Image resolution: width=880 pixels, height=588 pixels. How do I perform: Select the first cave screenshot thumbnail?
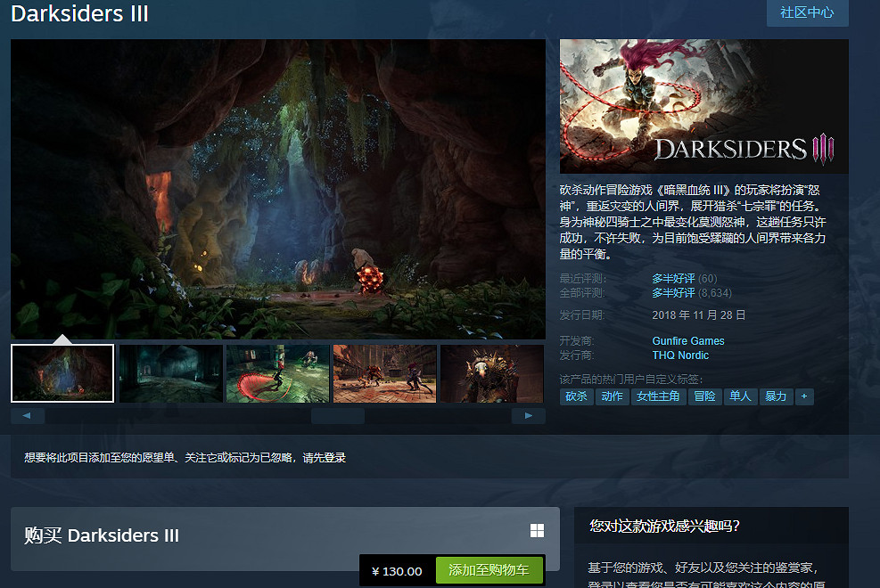pos(62,373)
